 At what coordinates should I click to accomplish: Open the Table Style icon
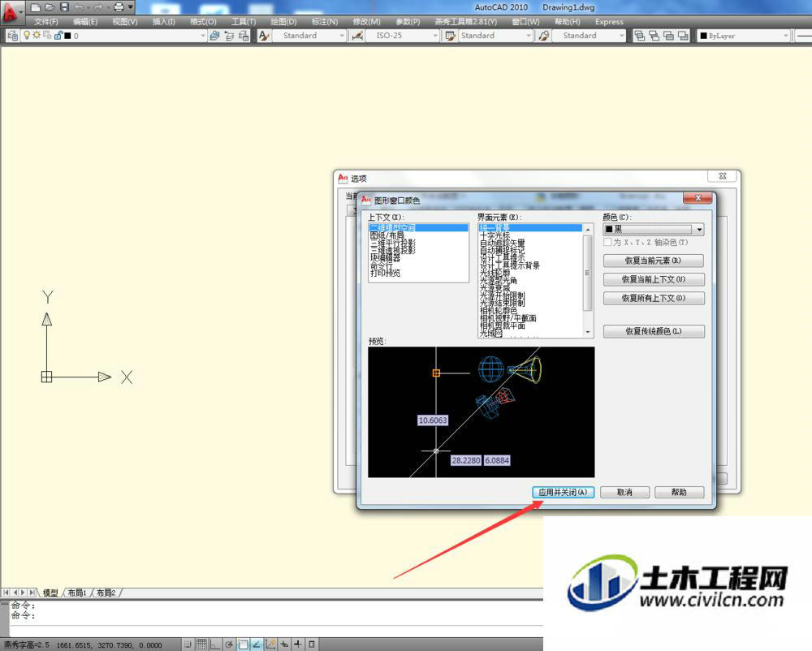point(450,36)
